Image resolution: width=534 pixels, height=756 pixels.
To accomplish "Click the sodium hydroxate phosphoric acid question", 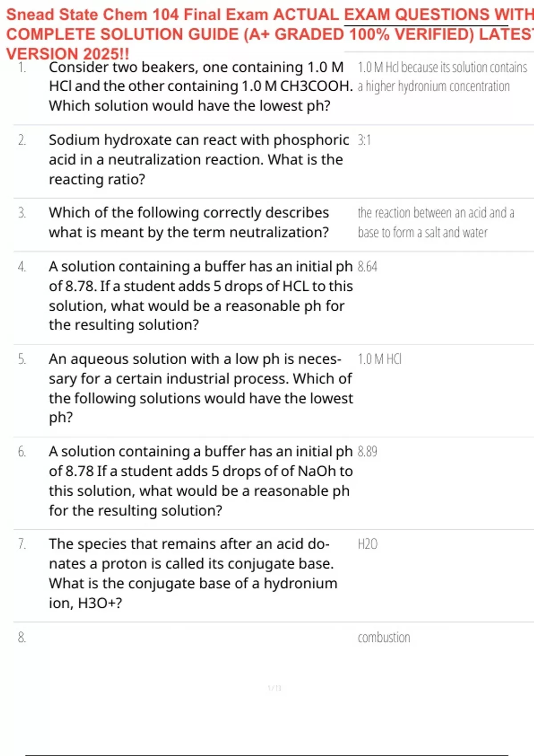I will tap(198, 159).
